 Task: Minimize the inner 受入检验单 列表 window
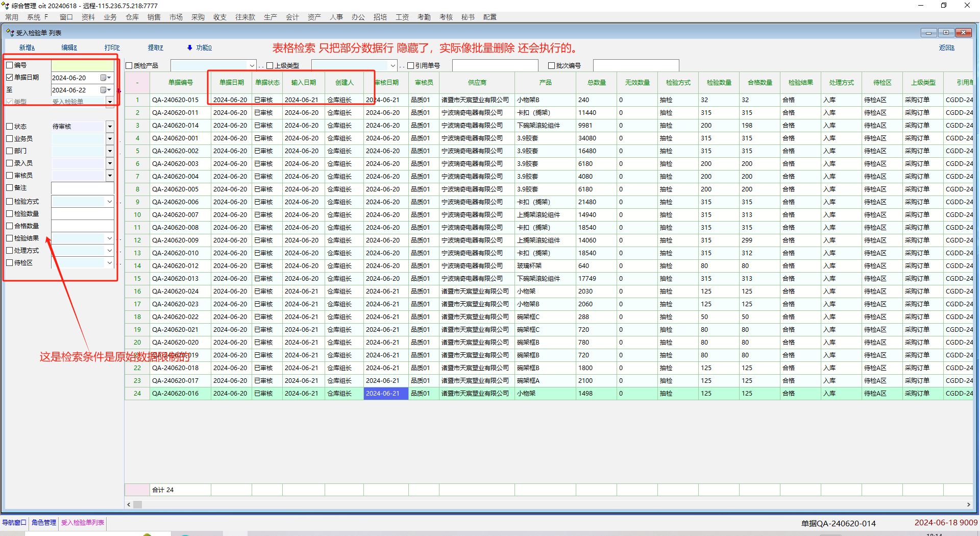(928, 33)
